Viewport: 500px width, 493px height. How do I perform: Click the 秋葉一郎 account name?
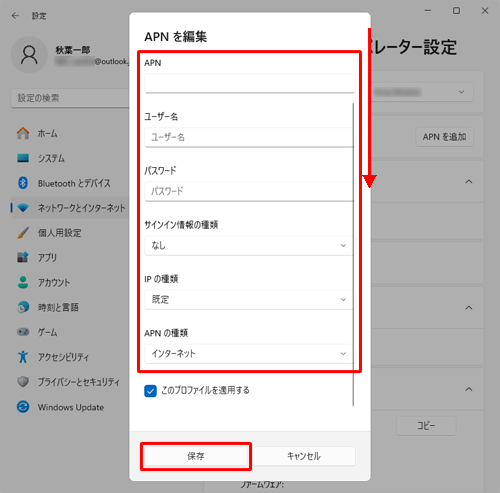coord(73,50)
